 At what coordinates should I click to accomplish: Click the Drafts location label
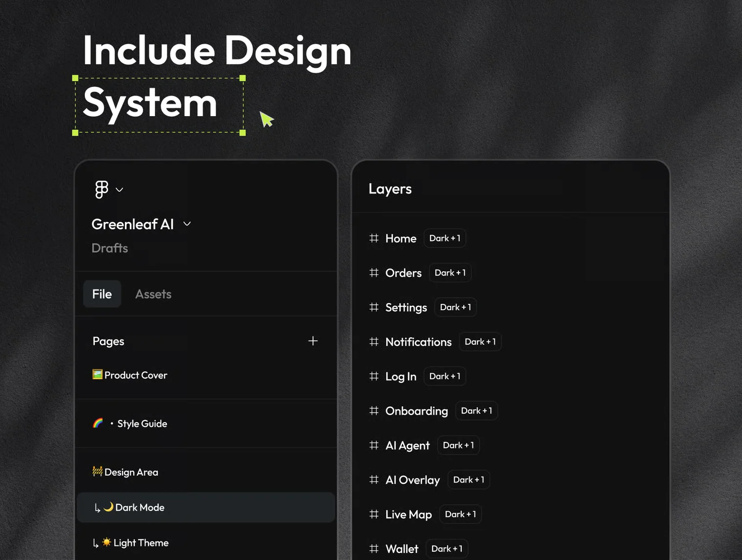[x=110, y=248]
